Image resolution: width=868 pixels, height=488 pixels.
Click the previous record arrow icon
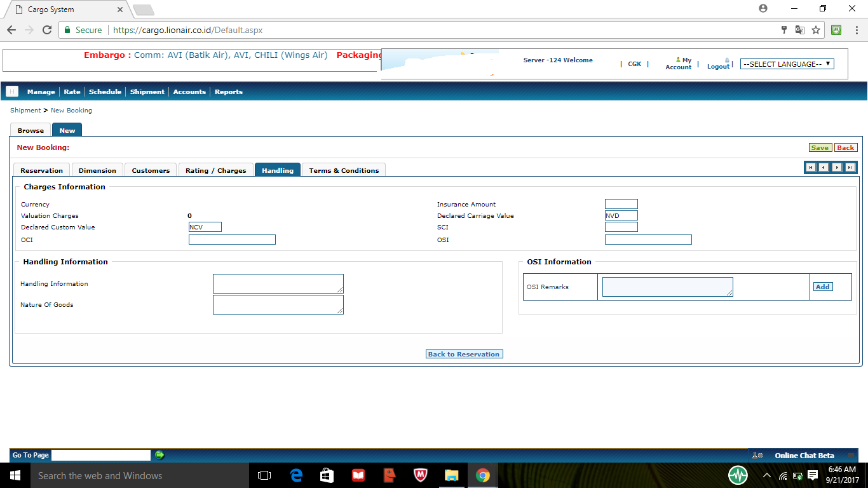[824, 167]
